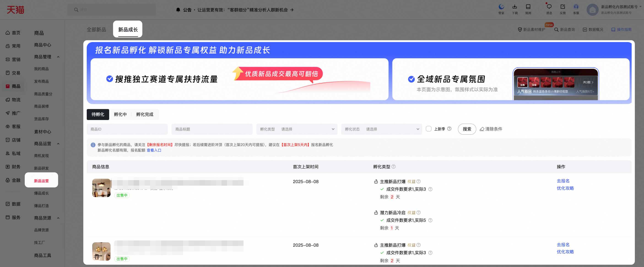
Task: Click the help icon beside 上新季
Action: 449,129
